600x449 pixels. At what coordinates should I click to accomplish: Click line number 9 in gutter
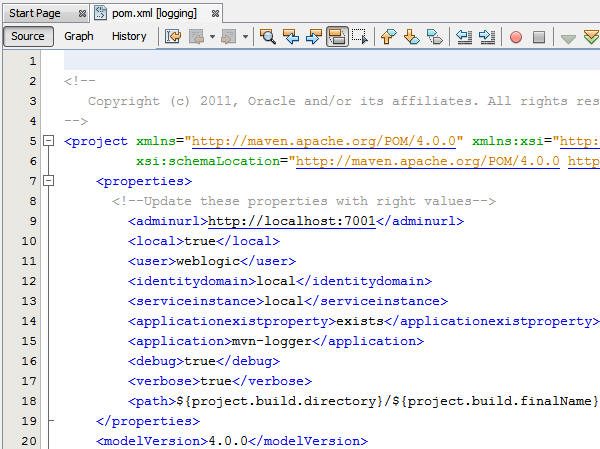(x=33, y=221)
